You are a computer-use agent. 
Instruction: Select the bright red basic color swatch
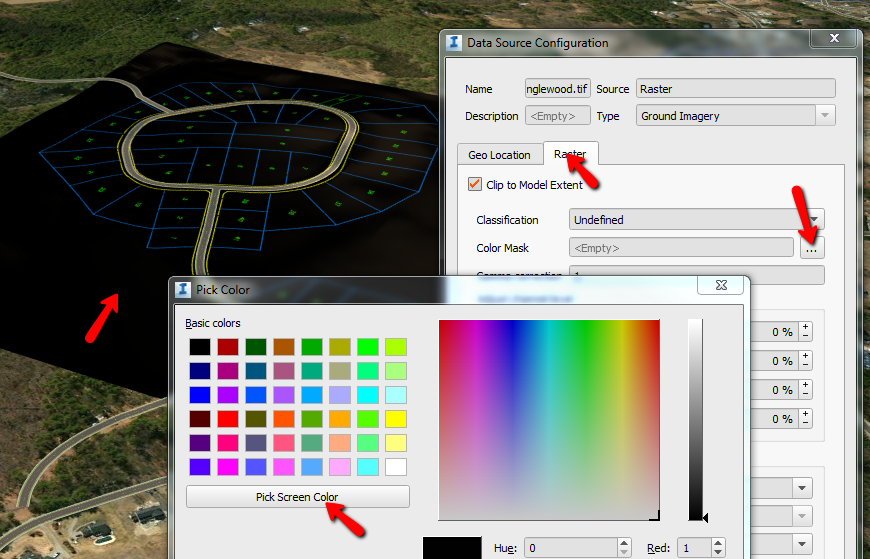pyautogui.click(x=228, y=419)
